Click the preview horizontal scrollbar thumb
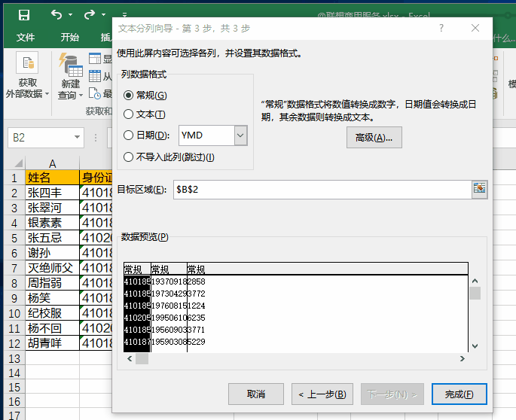The width and height of the screenshot is (516, 420). [142, 358]
